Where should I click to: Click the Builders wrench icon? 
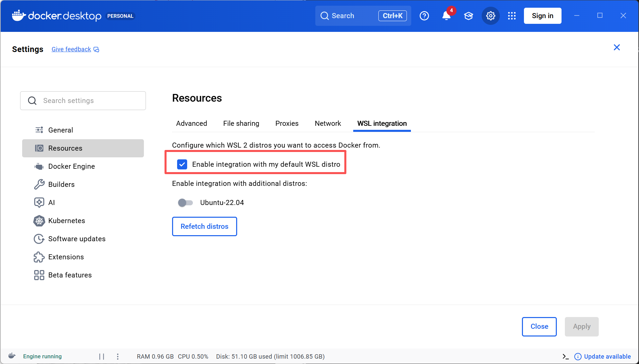[x=39, y=184]
